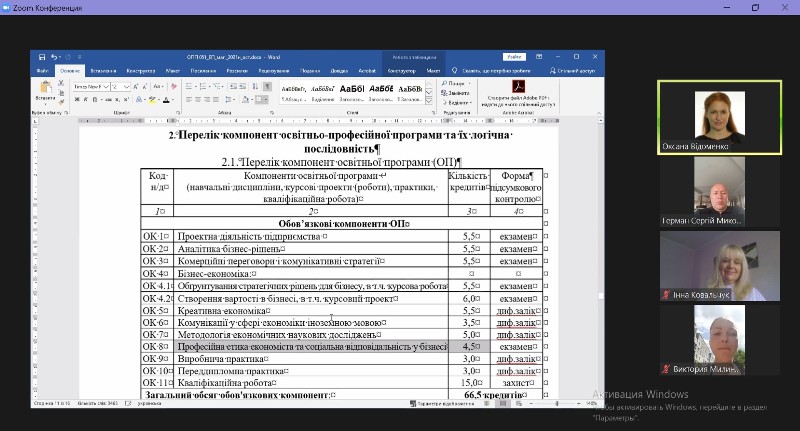Image resolution: width=800 pixels, height=431 pixels.
Task: Open the numbering list dropdown
Action: click(x=210, y=87)
